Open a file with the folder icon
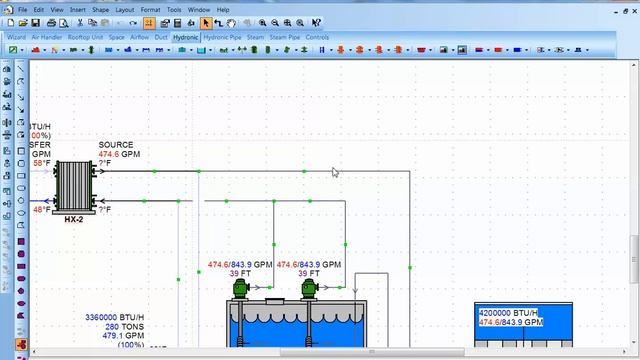The image size is (640, 360). click(x=23, y=23)
